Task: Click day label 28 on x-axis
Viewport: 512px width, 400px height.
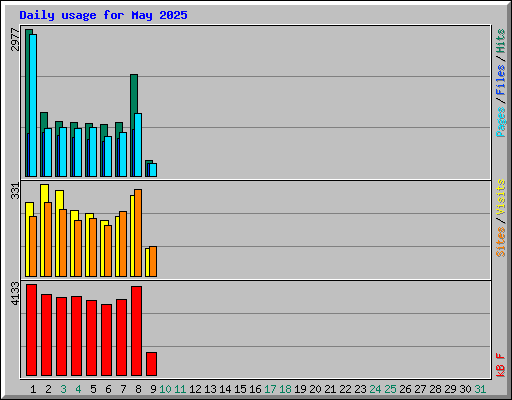Action: (435, 389)
